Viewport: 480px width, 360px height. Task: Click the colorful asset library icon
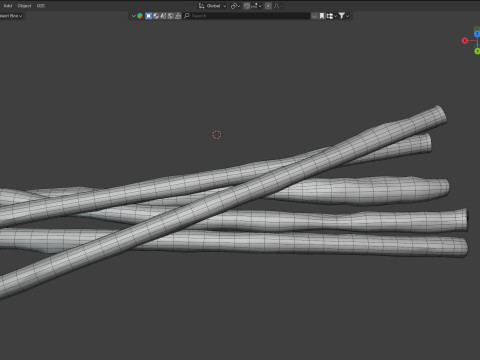tap(140, 16)
